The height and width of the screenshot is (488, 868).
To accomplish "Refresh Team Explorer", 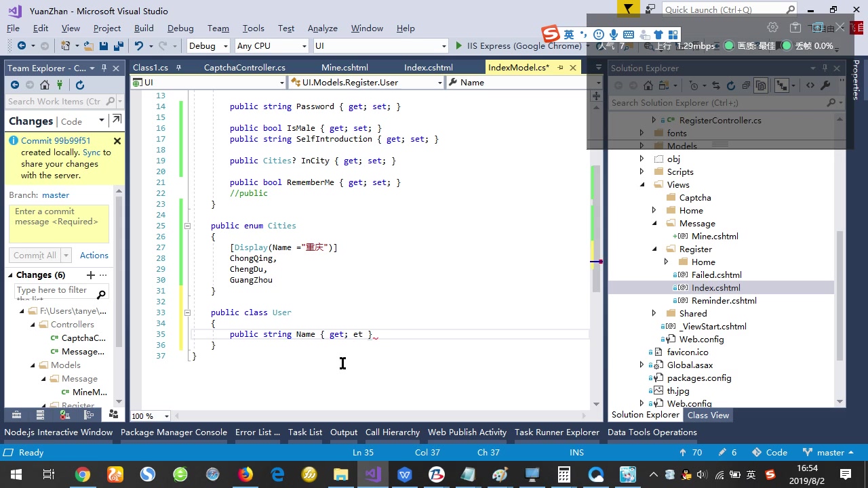I will 80,85.
